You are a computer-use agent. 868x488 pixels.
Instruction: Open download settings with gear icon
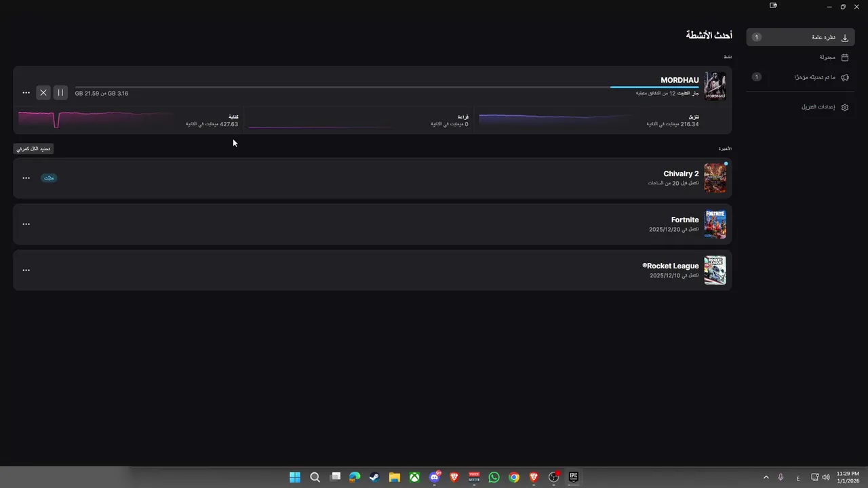[x=800, y=107]
